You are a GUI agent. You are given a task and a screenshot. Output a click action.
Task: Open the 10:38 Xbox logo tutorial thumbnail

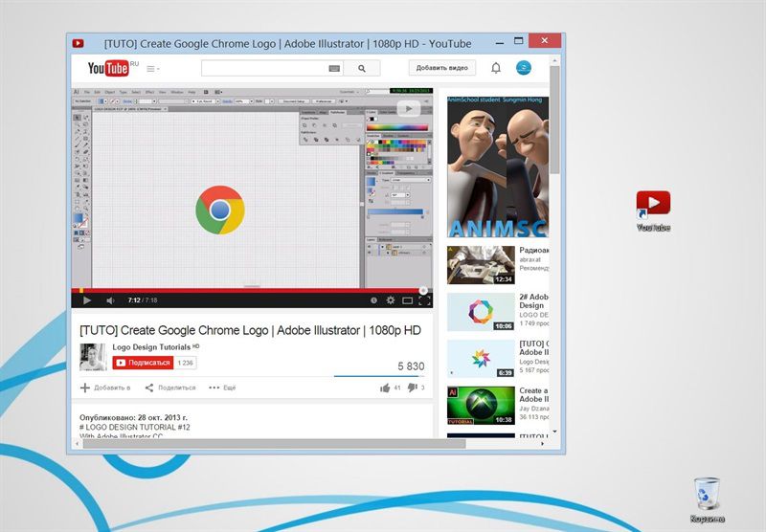pyautogui.click(x=481, y=406)
